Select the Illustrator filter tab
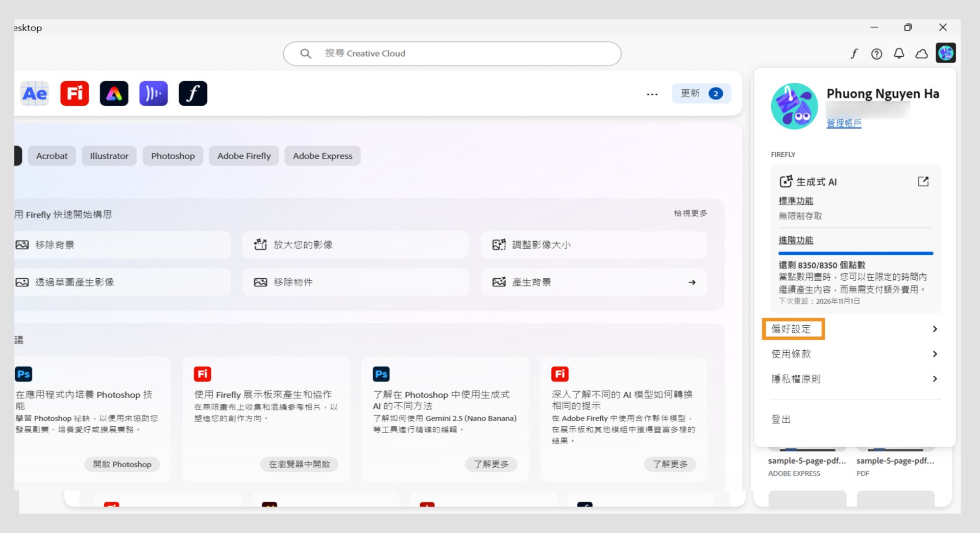 [109, 156]
